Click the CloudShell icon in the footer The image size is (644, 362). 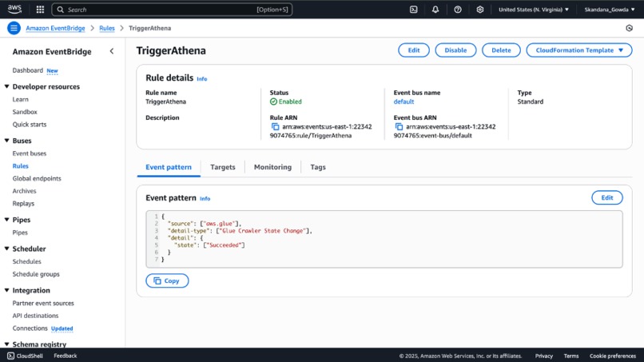click(x=10, y=356)
